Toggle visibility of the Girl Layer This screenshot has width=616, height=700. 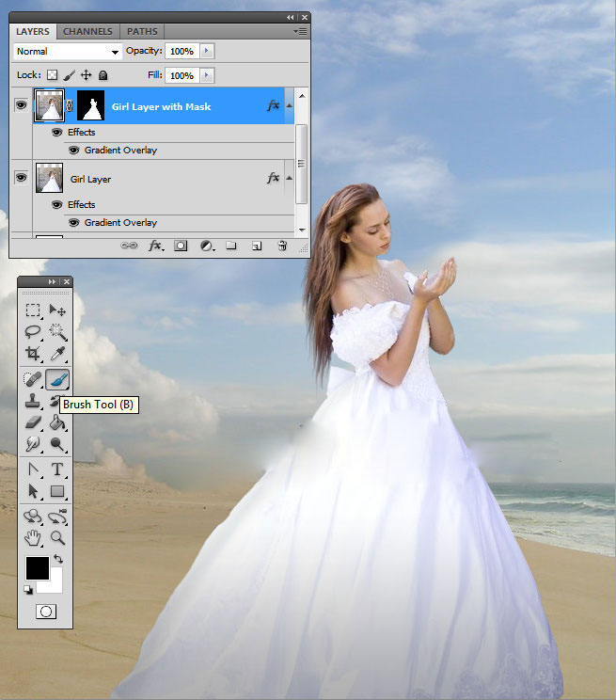[21, 178]
